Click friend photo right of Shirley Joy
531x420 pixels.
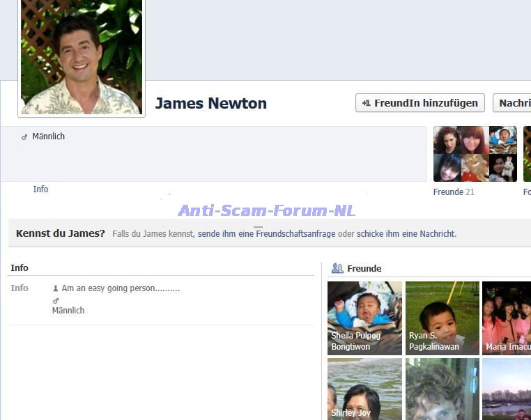(x=442, y=389)
